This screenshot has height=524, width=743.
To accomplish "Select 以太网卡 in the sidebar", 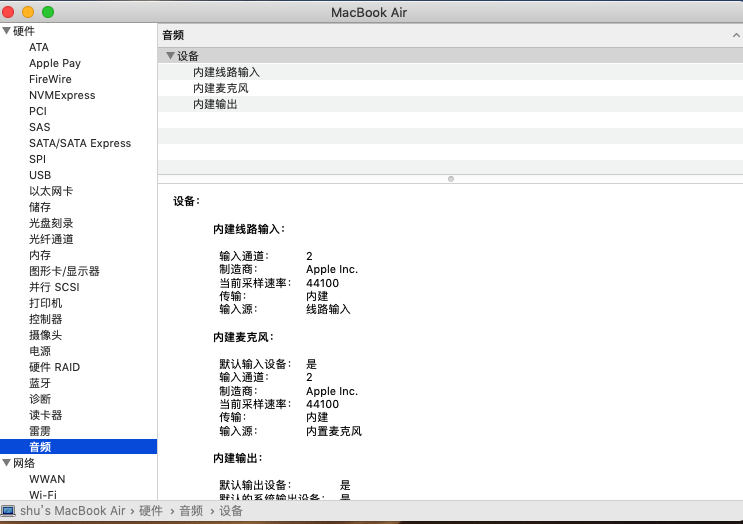I will 51,191.
